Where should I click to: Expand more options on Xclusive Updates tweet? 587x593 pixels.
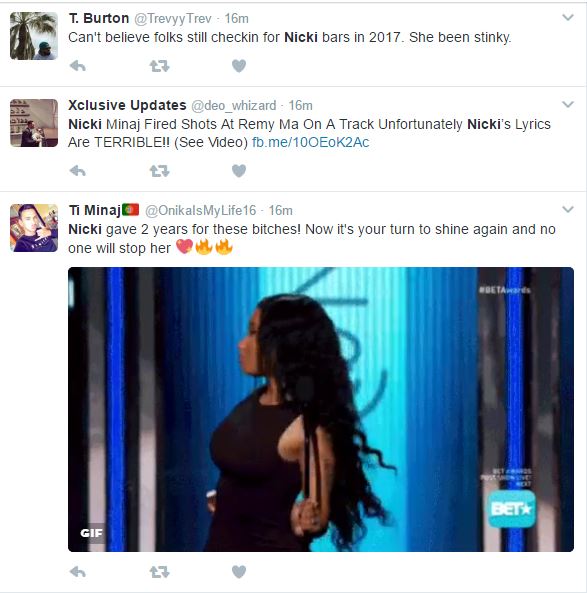coord(568,104)
